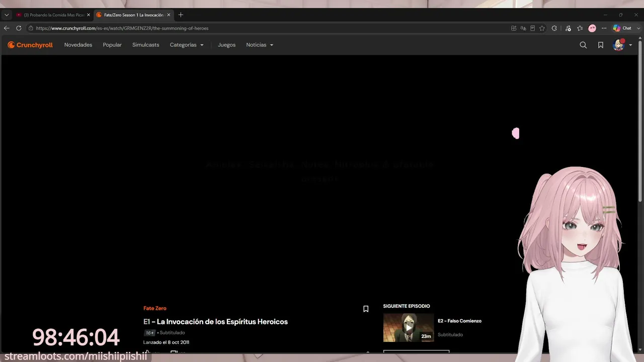Open the Fate Zero series link
Image resolution: width=644 pixels, height=362 pixels.
(155, 308)
